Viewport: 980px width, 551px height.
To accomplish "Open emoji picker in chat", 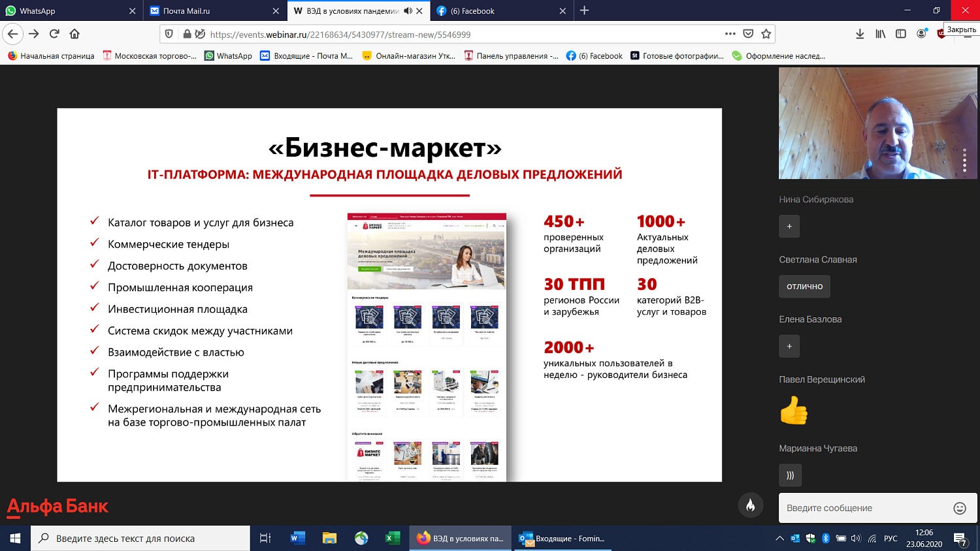I will pyautogui.click(x=959, y=508).
